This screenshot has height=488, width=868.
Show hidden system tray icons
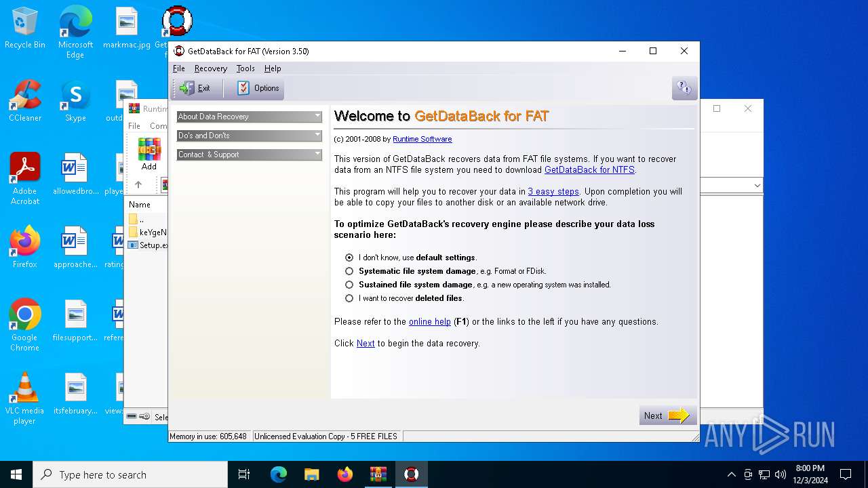(x=731, y=474)
